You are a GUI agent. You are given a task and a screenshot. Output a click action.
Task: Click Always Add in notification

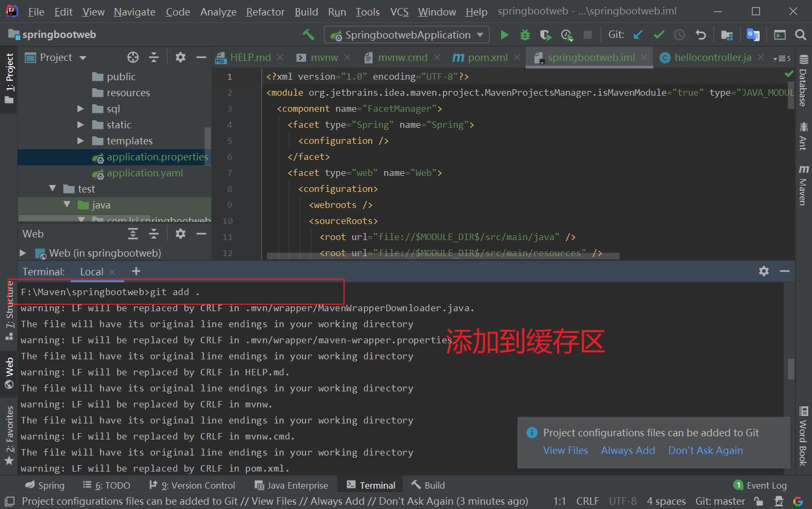coord(628,450)
